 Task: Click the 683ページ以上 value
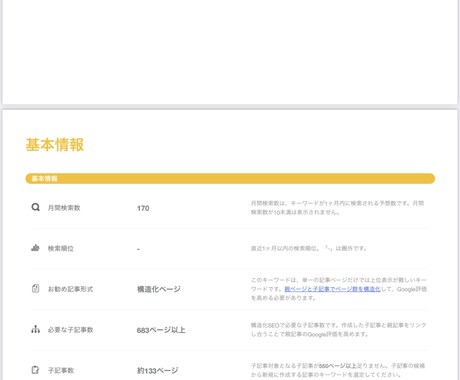tap(161, 330)
